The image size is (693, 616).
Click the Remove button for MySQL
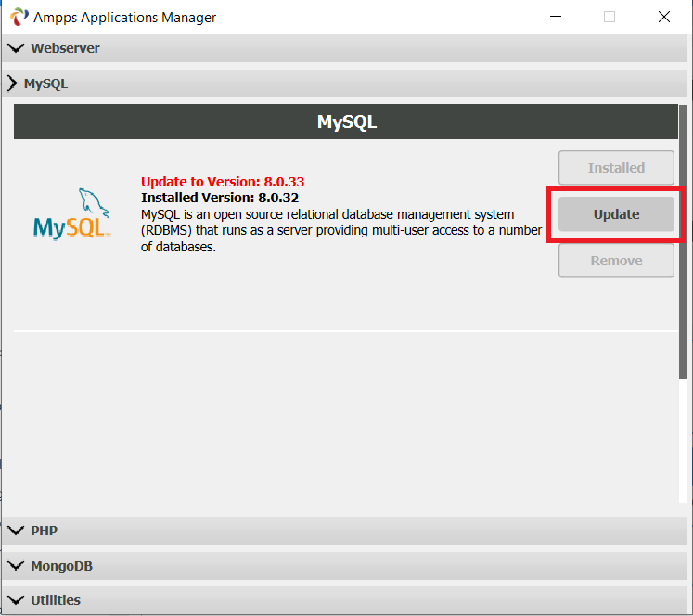point(616,261)
